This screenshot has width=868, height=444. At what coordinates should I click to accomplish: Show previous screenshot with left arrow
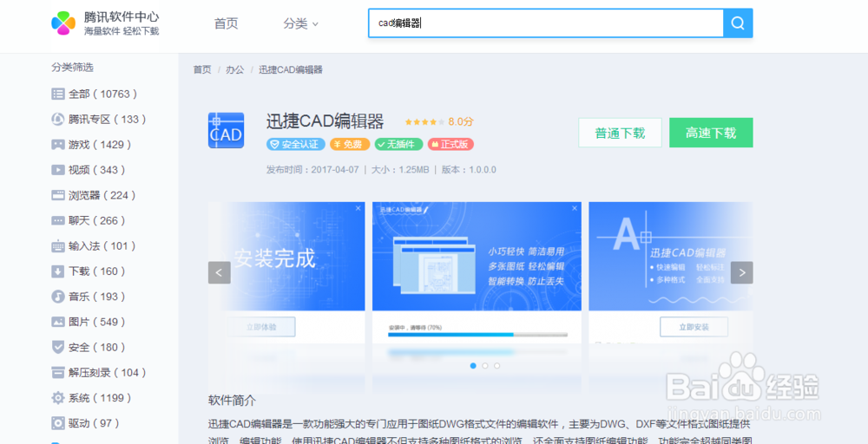[x=220, y=272]
